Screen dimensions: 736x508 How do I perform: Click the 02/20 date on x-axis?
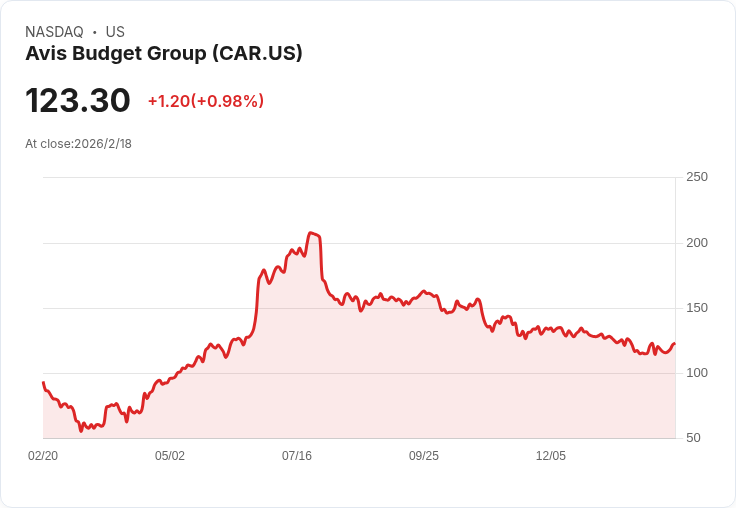[x=43, y=456]
